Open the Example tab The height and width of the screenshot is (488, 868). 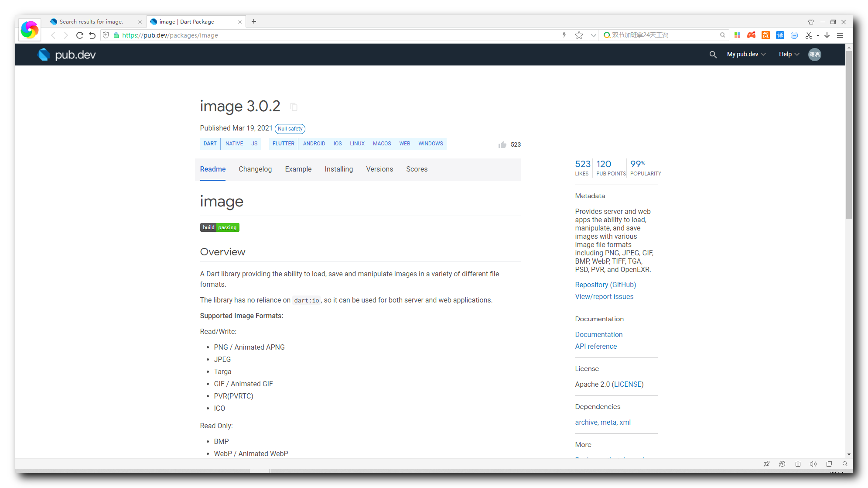click(298, 169)
